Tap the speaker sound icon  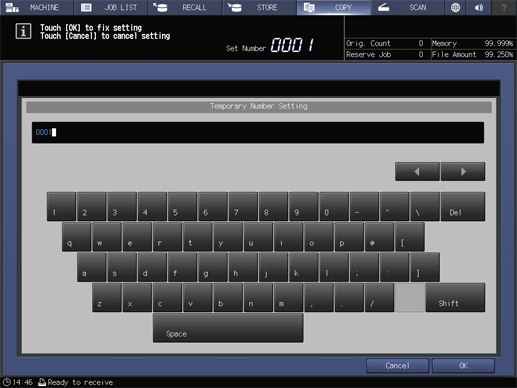pos(479,7)
